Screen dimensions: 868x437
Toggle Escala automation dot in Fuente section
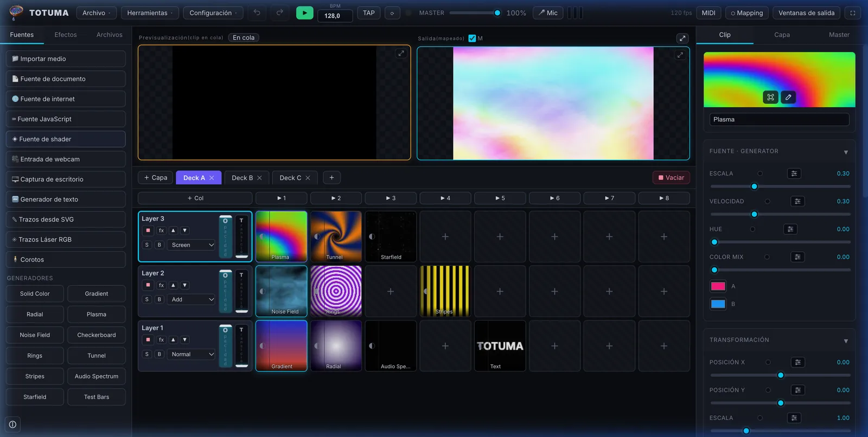(x=760, y=173)
